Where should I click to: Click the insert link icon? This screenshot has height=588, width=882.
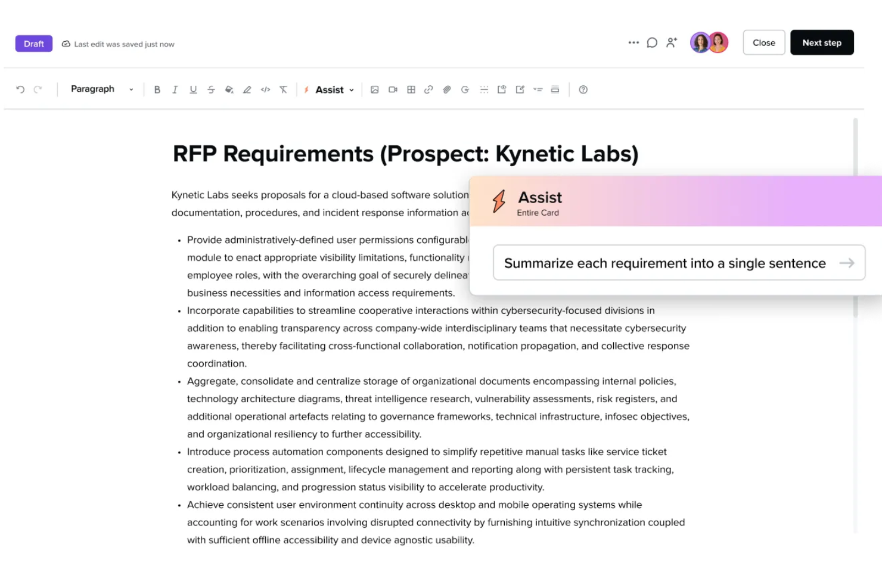[x=428, y=89]
